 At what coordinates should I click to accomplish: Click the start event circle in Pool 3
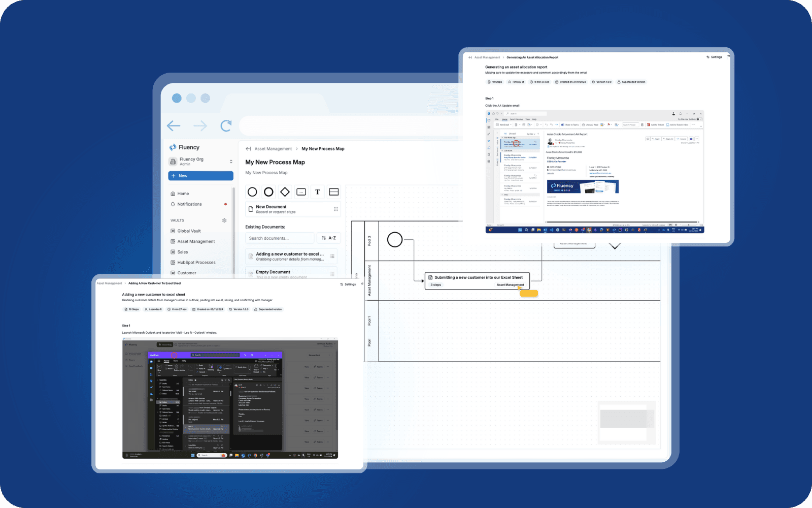coord(395,239)
